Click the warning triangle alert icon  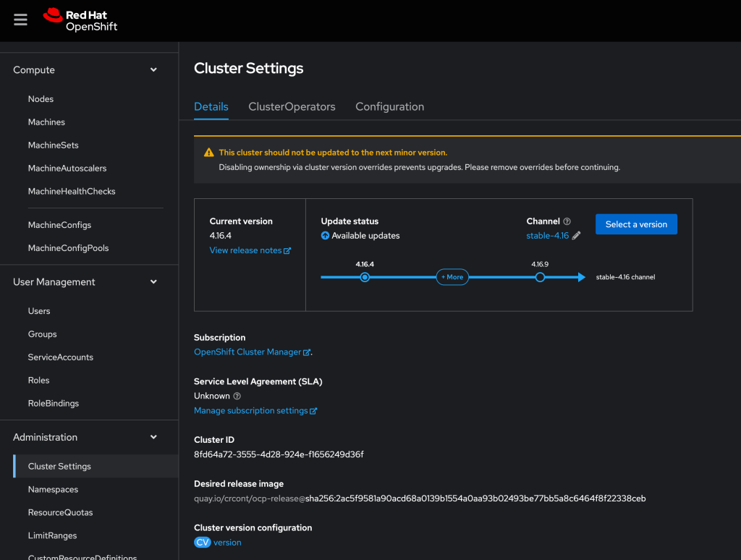coord(209,153)
